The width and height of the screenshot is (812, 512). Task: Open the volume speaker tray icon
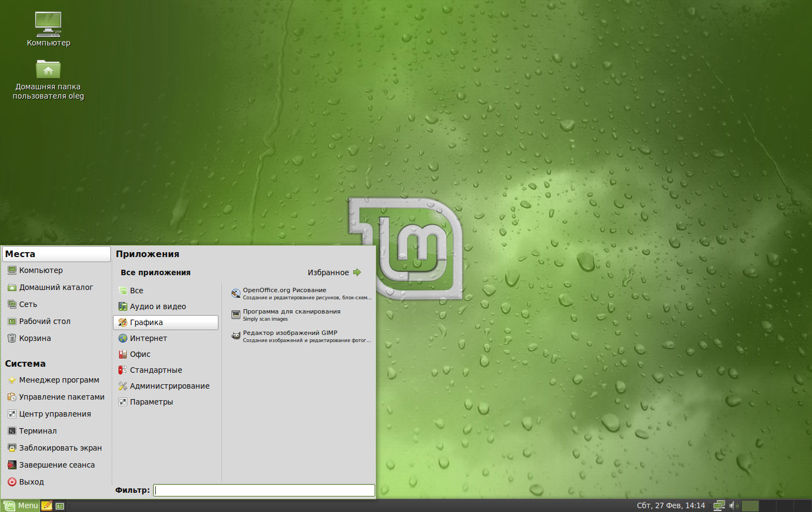click(733, 505)
